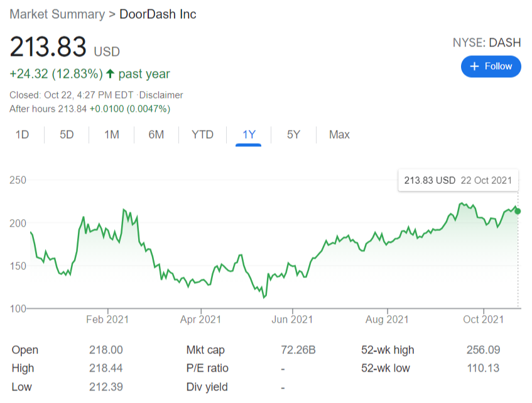The height and width of the screenshot is (403, 532).
Task: Select the 1Y time range tab
Action: click(249, 135)
